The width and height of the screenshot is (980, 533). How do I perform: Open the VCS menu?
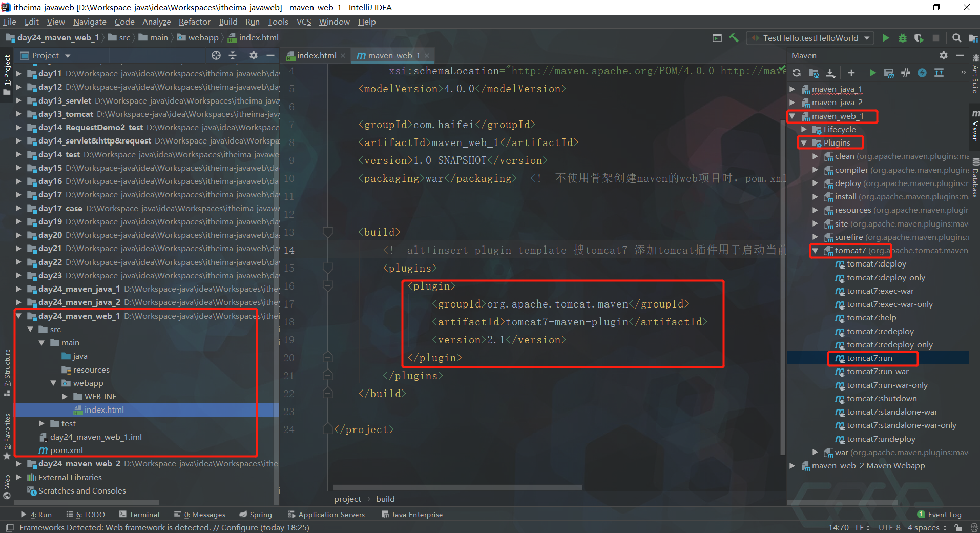tap(304, 22)
